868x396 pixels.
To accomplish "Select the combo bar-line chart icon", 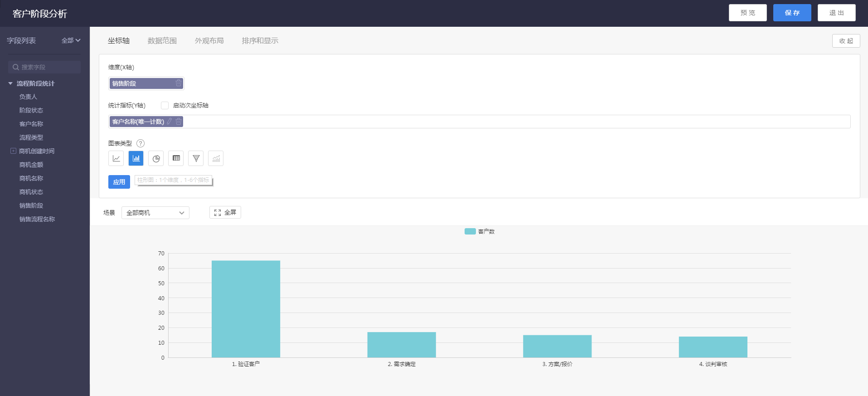I will [x=216, y=158].
